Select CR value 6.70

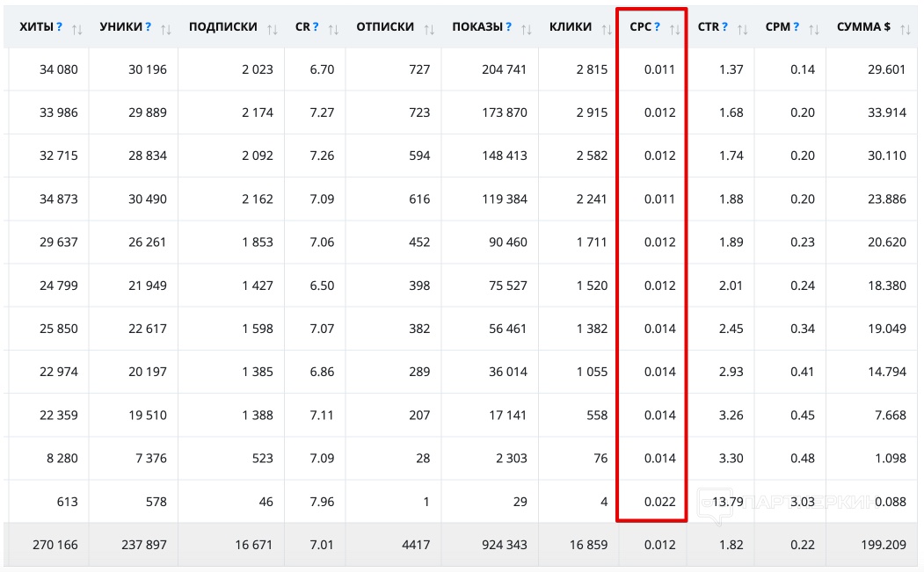pyautogui.click(x=322, y=69)
